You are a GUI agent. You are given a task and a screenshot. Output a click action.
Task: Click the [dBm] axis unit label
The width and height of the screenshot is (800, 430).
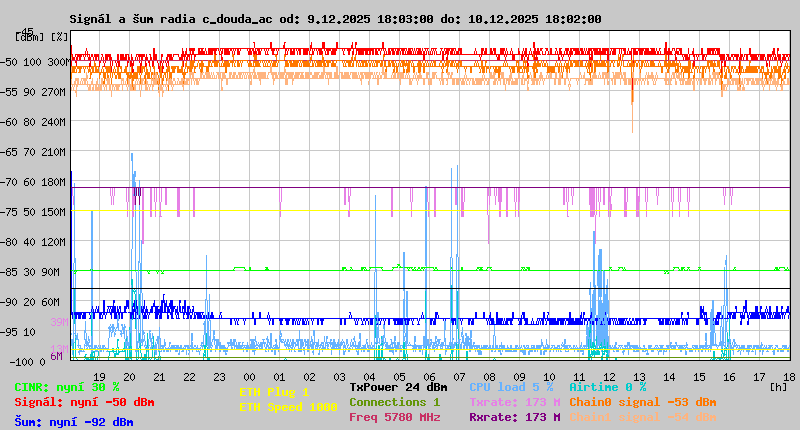31,37
